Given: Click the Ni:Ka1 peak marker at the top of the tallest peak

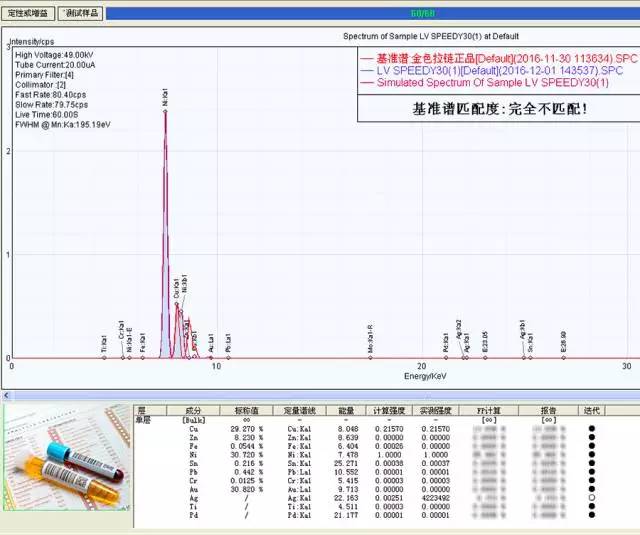Looking at the screenshot, I should (165, 111).
